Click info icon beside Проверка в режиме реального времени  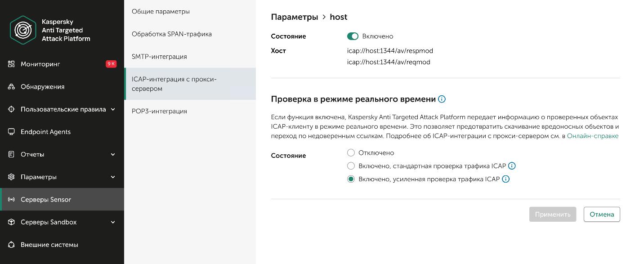click(x=442, y=99)
